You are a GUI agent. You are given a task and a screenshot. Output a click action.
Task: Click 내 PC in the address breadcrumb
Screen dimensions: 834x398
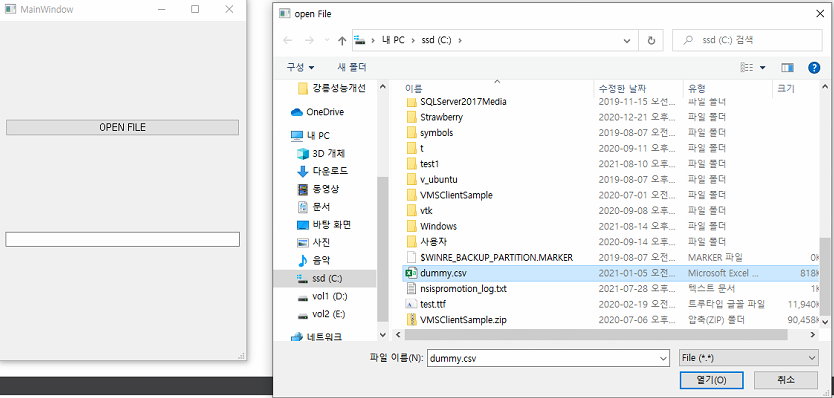(x=393, y=40)
